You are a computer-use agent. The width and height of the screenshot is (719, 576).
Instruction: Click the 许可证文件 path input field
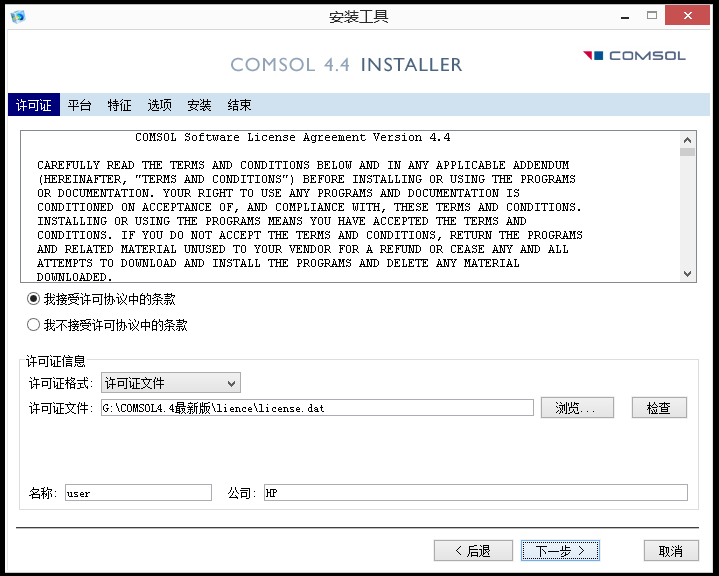pyautogui.click(x=317, y=408)
